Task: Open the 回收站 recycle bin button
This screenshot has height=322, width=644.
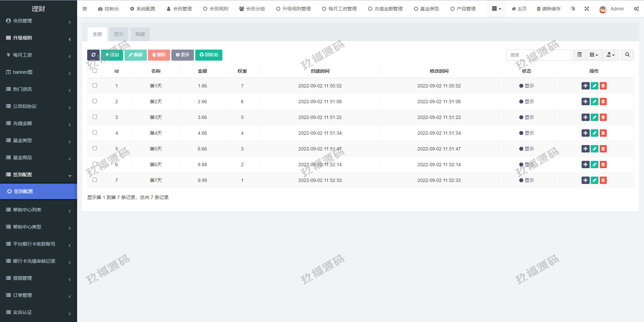Action: pos(209,55)
